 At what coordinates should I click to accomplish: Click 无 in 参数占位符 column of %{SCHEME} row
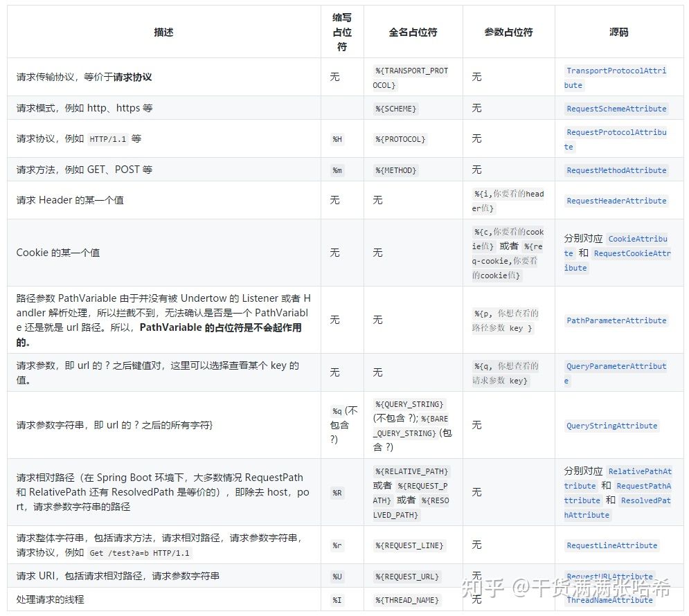point(477,108)
